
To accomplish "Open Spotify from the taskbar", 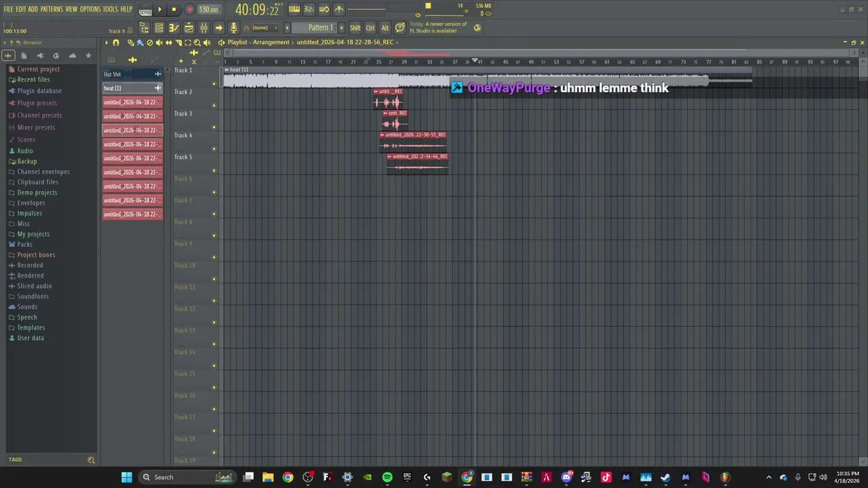I will [387, 477].
